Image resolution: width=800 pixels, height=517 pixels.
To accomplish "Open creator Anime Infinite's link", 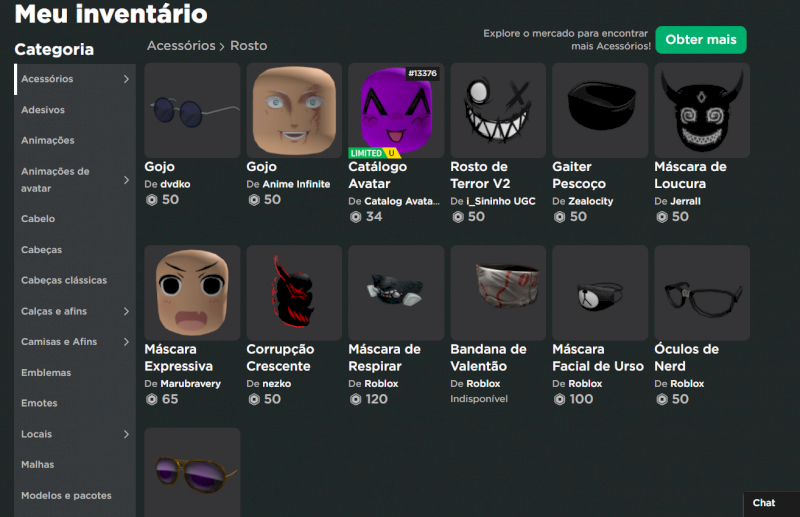I will coord(296,184).
